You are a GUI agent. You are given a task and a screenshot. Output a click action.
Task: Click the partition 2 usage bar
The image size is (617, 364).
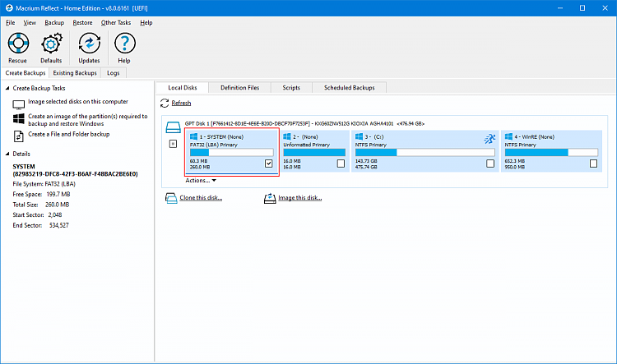[314, 153]
